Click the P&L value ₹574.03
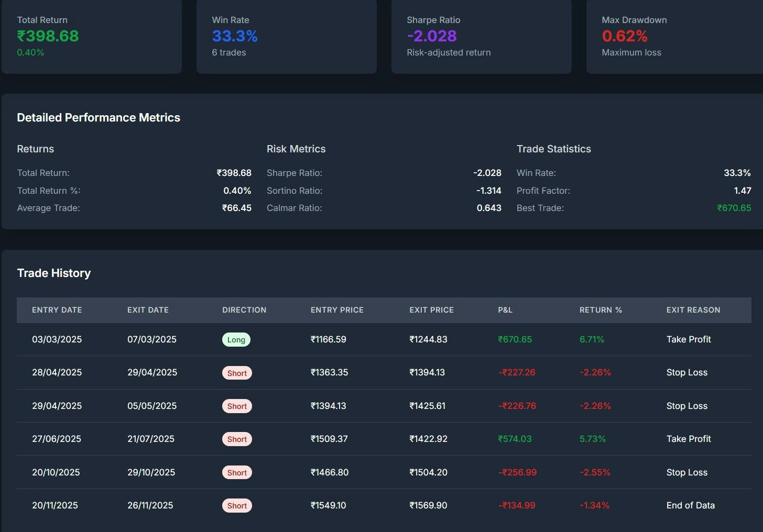This screenshot has height=532, width=763. pos(515,439)
